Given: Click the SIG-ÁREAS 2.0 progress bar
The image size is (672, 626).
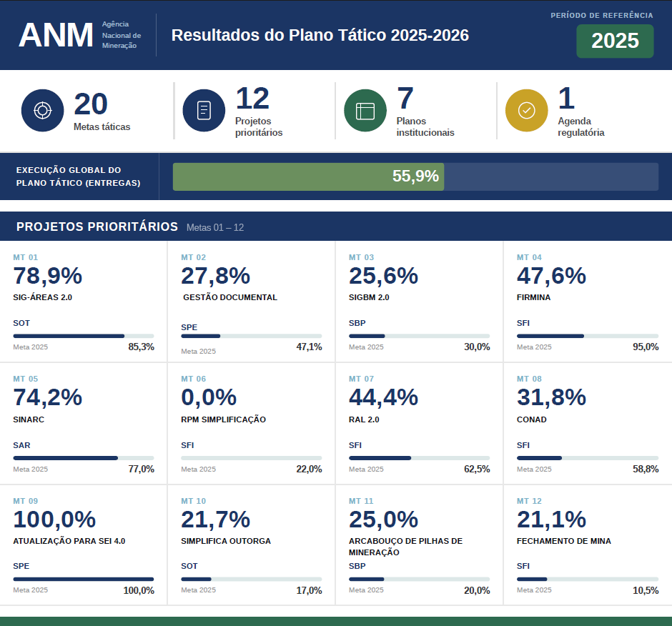Looking at the screenshot, I should point(84,336).
